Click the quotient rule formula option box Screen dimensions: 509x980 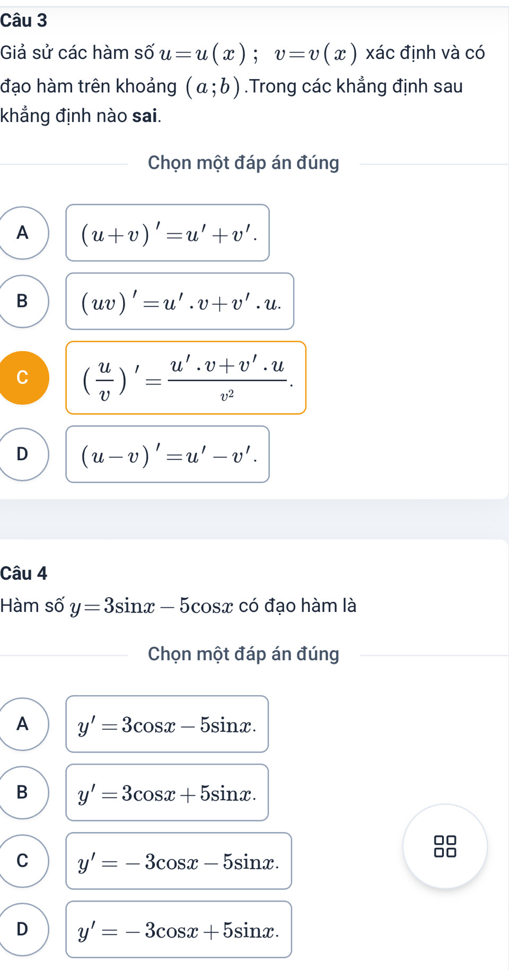pyautogui.click(x=186, y=378)
